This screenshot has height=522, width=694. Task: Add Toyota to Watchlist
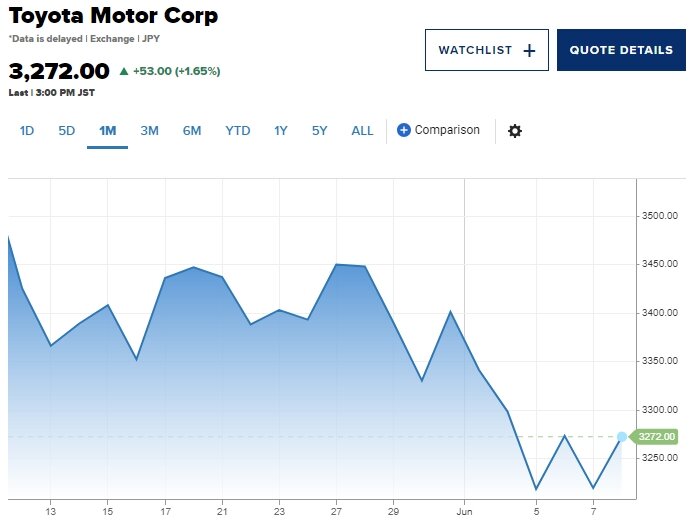tap(487, 50)
